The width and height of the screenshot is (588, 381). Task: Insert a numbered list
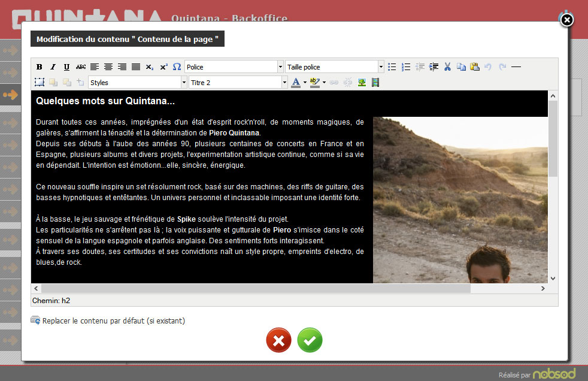point(406,66)
